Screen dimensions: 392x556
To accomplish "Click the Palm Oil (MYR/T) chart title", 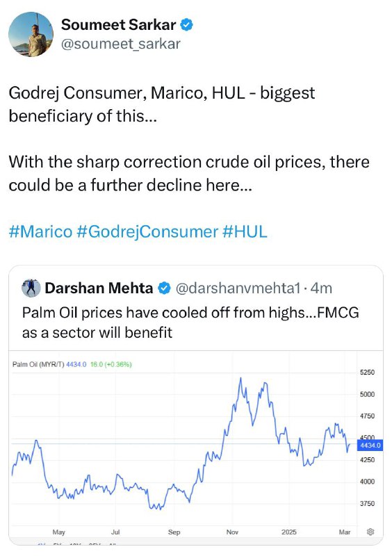I will pos(38,364).
